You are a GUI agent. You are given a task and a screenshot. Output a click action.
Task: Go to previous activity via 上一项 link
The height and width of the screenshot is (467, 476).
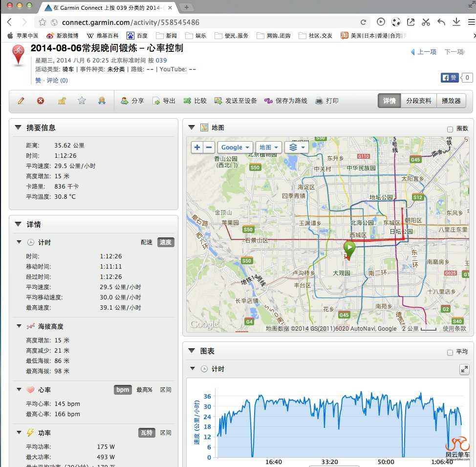423,52
